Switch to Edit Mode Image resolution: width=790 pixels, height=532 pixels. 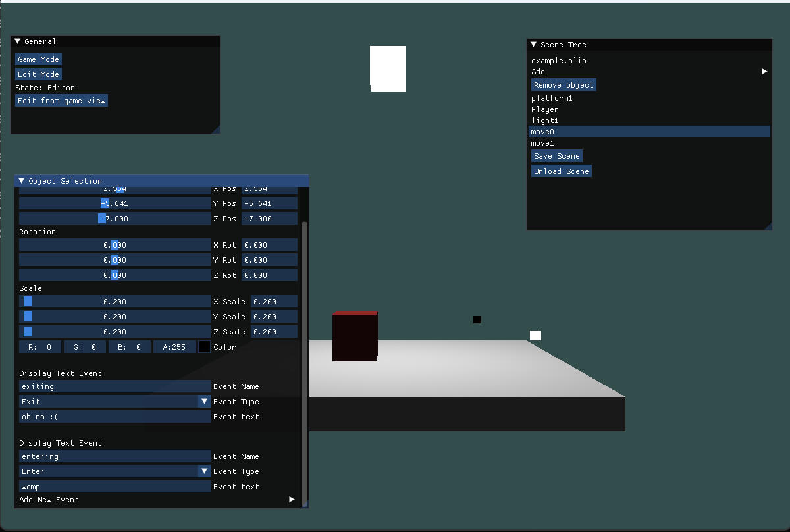click(x=38, y=74)
